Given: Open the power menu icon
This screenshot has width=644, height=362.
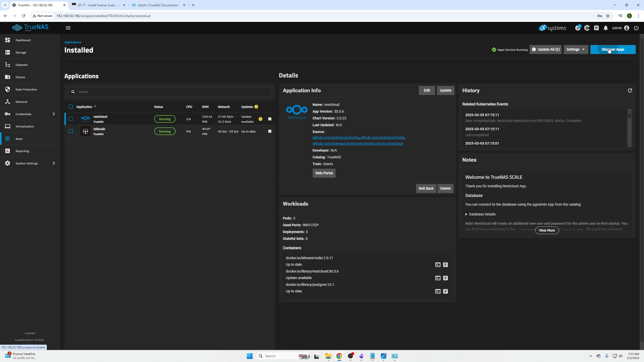Looking at the screenshot, I should [636, 28].
